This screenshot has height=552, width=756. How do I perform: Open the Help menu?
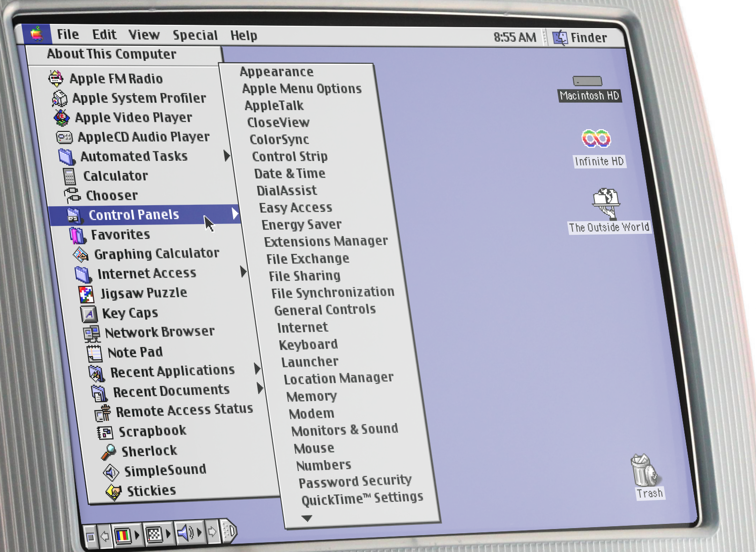pyautogui.click(x=244, y=36)
